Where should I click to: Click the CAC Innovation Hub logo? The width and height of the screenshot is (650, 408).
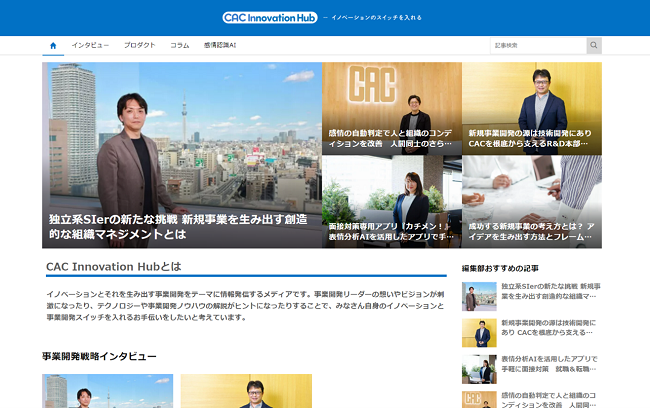(270, 17)
